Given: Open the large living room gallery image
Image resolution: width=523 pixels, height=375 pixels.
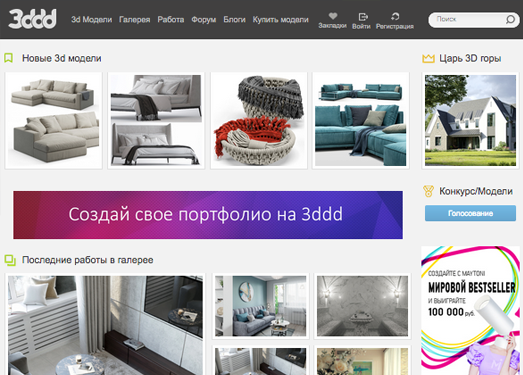Looking at the screenshot, I should 105,325.
